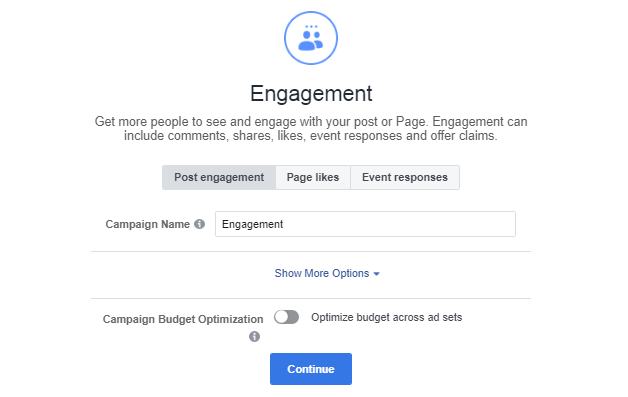Image resolution: width=628 pixels, height=397 pixels.
Task: Click the Continue button
Action: (311, 369)
